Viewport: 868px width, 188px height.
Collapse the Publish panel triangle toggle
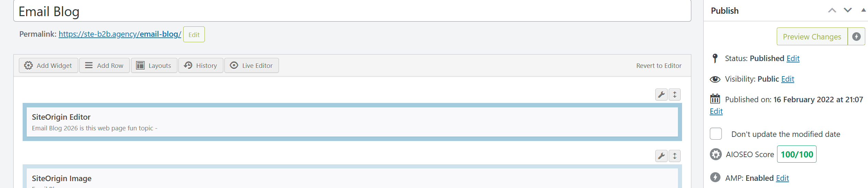click(x=863, y=10)
